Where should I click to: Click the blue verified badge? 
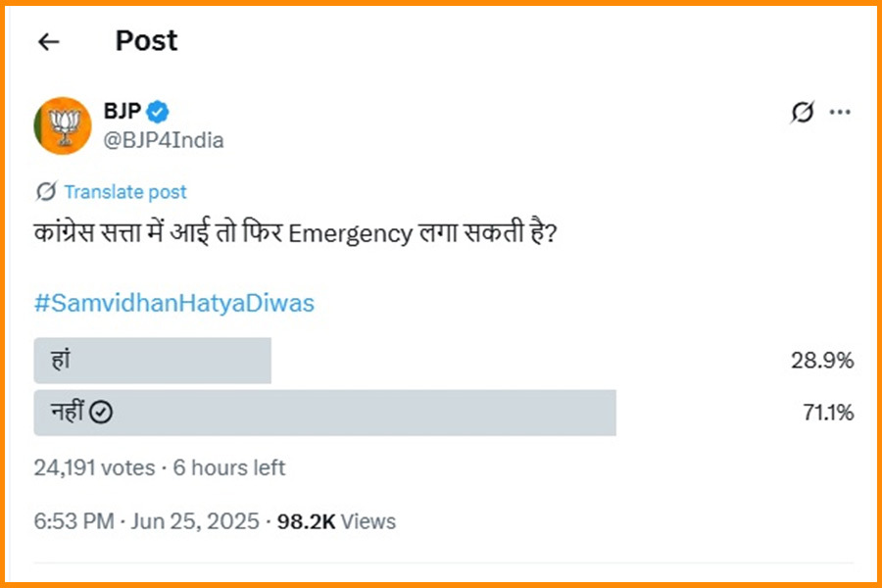159,112
